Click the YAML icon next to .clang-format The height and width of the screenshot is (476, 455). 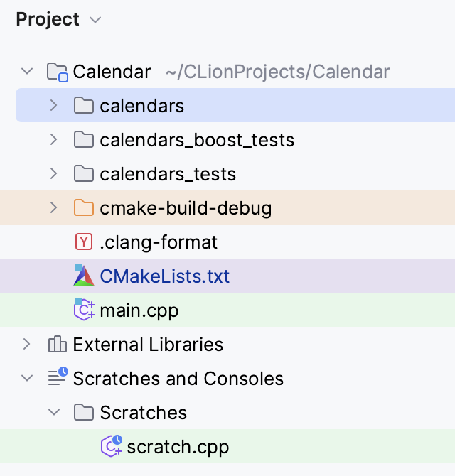84,242
